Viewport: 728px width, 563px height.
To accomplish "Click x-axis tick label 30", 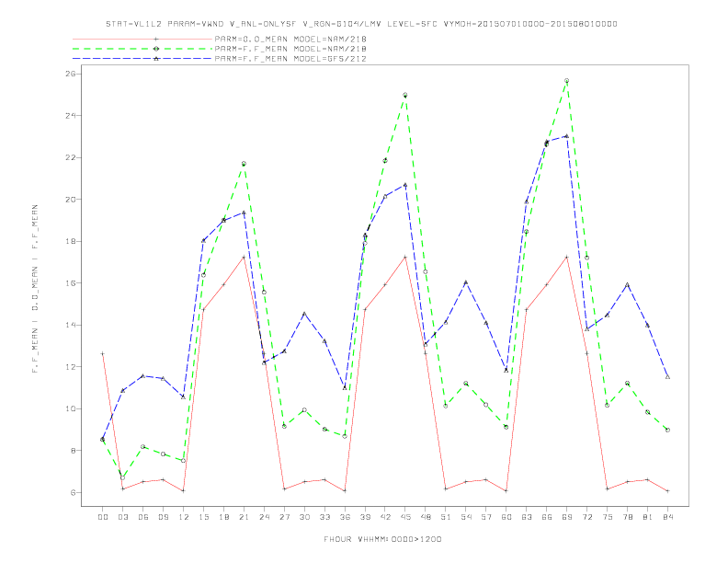I will (x=304, y=517).
